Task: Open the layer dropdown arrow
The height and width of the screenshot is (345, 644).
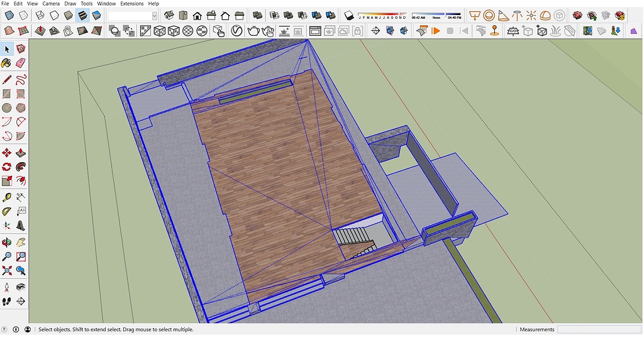Action: point(155,16)
